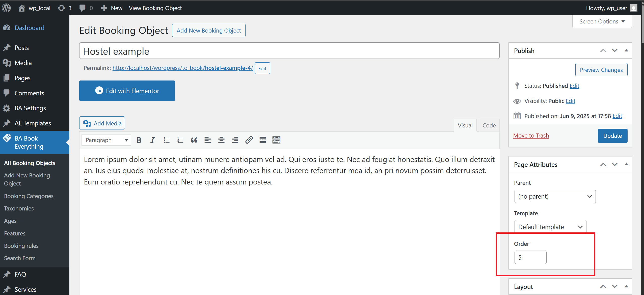Toggle the toolbar (kitchen sink) icon
The height and width of the screenshot is (295, 644).
(x=276, y=140)
